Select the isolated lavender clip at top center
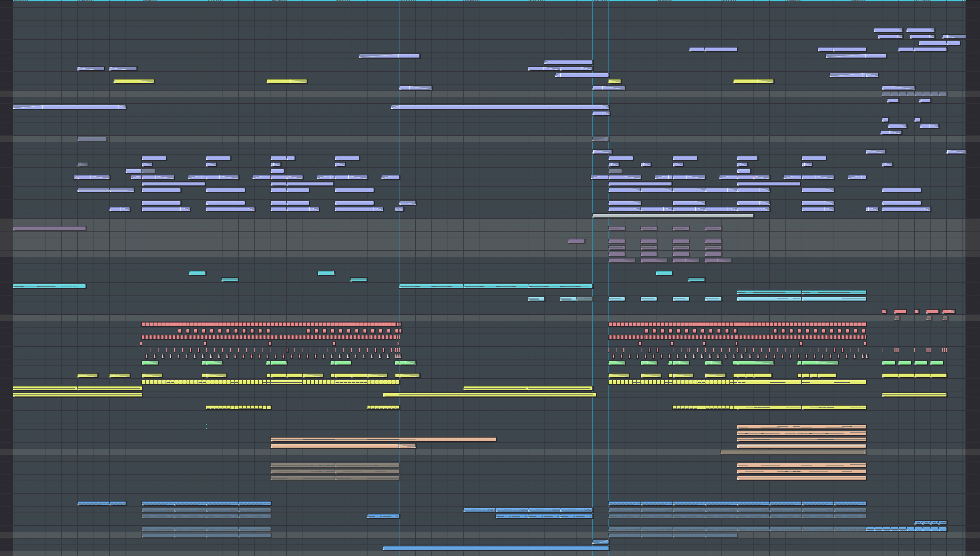Image resolution: width=980 pixels, height=556 pixels. click(389, 56)
